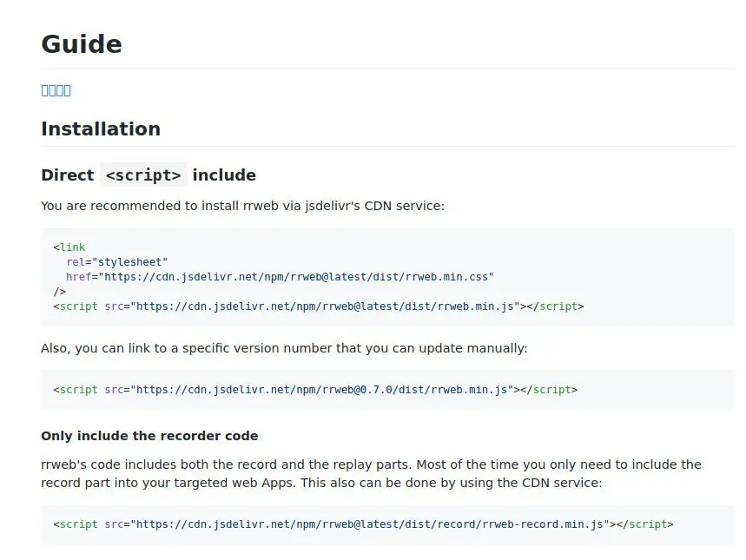Click the closing </script> tag in the first code block

(x=555, y=306)
